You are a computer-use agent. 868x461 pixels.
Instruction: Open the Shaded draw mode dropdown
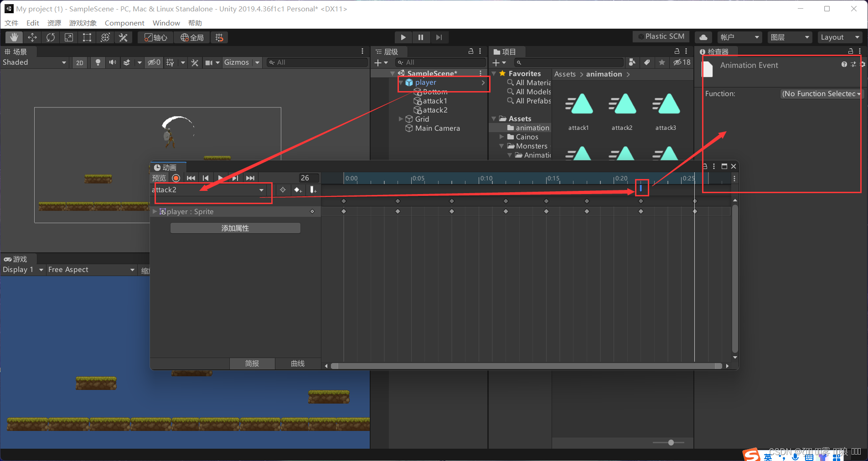pyautogui.click(x=35, y=62)
